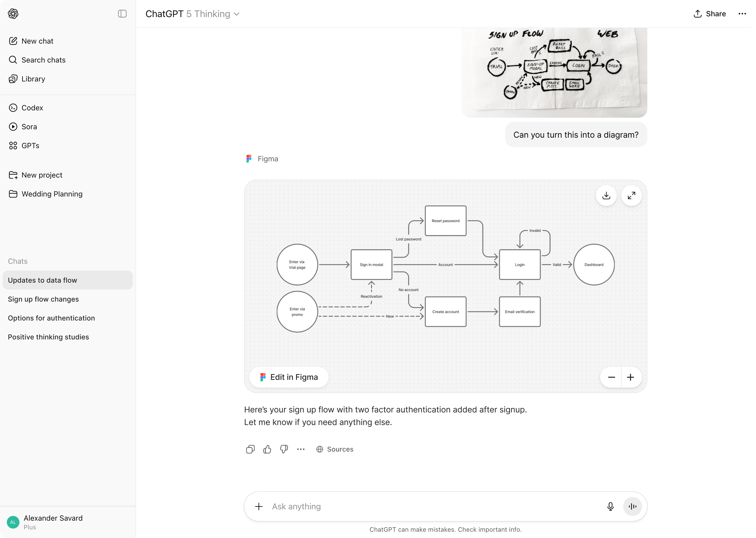Zoom out the diagram with minus
The image size is (756, 538).
click(x=611, y=377)
